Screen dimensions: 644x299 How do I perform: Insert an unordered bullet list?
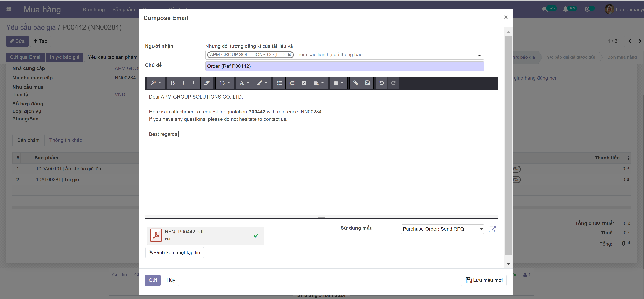pyautogui.click(x=280, y=83)
